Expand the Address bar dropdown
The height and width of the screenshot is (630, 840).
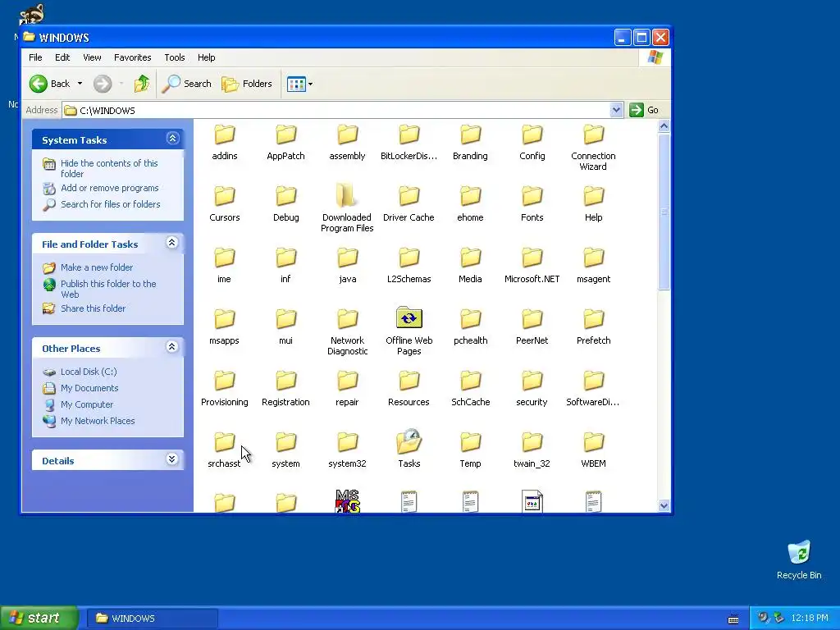point(616,110)
